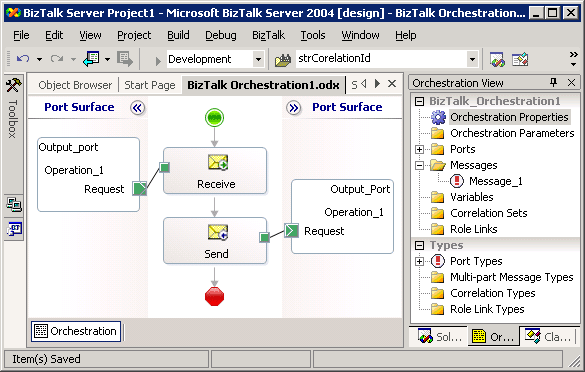The image size is (585, 372).
Task: Collapse the right Port Surface
Action: click(294, 108)
